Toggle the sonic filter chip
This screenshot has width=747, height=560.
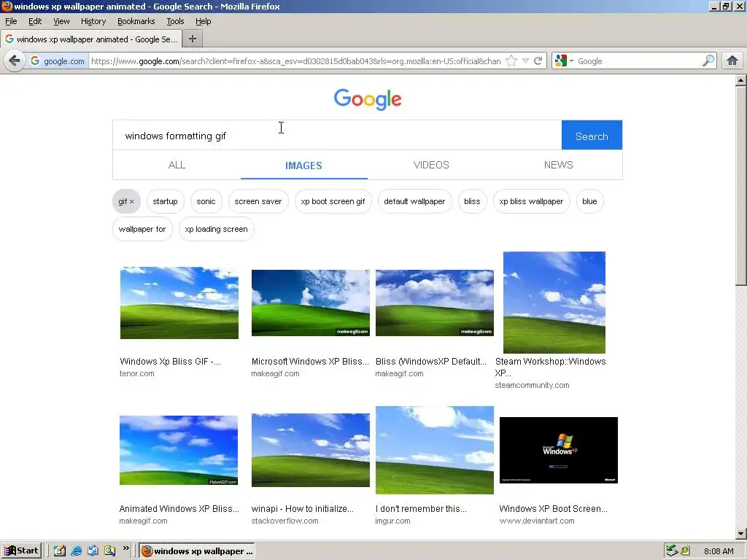206,201
